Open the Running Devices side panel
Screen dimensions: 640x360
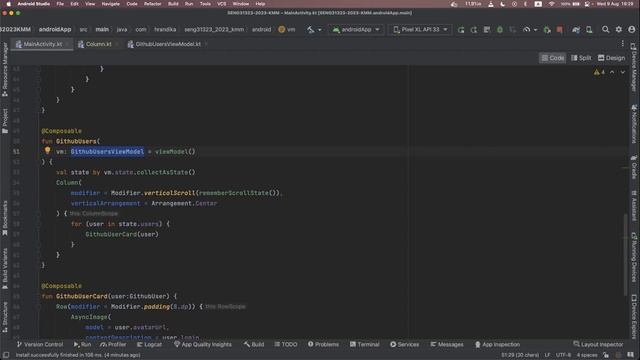pyautogui.click(x=634, y=257)
